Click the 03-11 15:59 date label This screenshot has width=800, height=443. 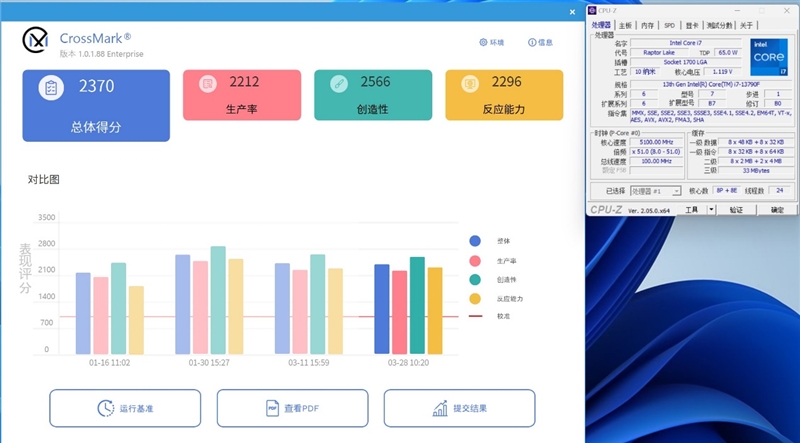(308, 363)
